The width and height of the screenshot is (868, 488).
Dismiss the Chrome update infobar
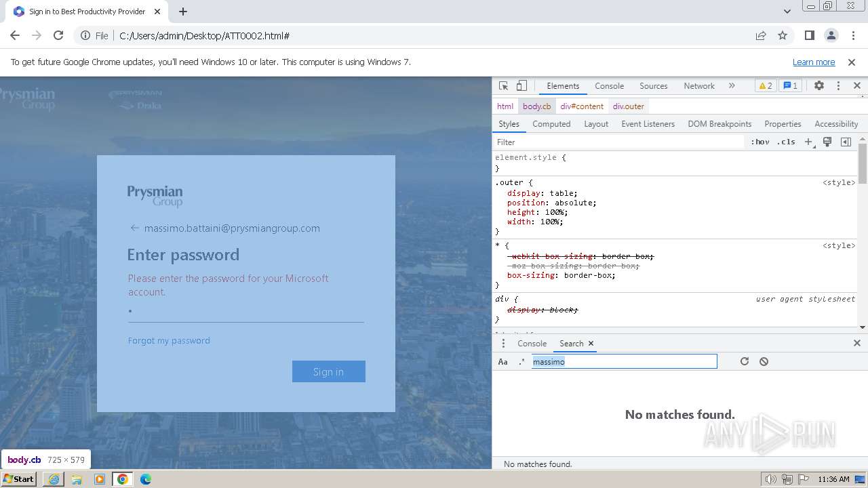coord(852,62)
